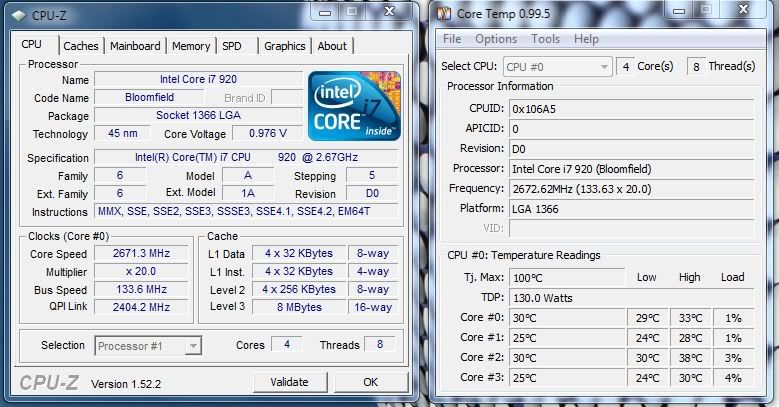
Task: Click the Technology value 45 nm
Action: point(123,133)
